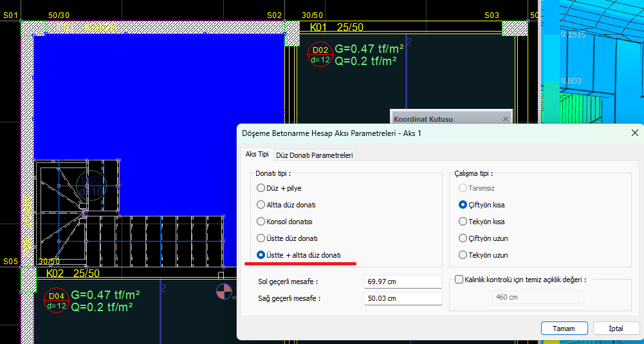Click the M03 stair landing label
Viewport: 644px width, 344px height.
pos(91,186)
